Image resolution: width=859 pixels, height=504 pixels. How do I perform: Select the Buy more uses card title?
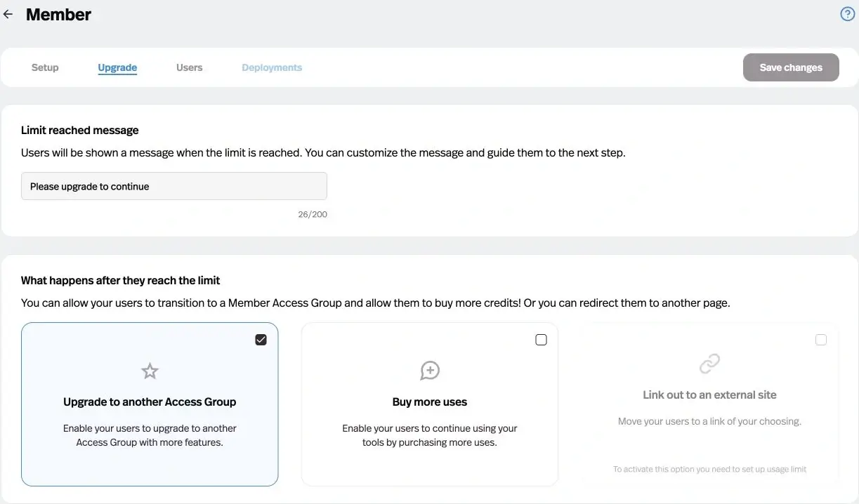coord(430,402)
